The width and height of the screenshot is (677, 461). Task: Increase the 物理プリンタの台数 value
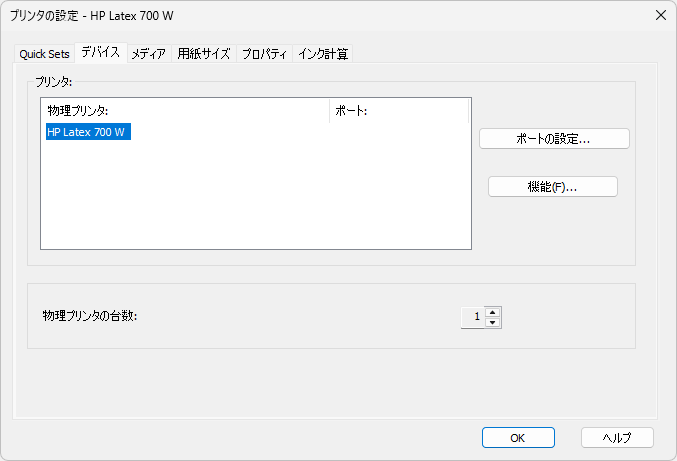point(493,313)
